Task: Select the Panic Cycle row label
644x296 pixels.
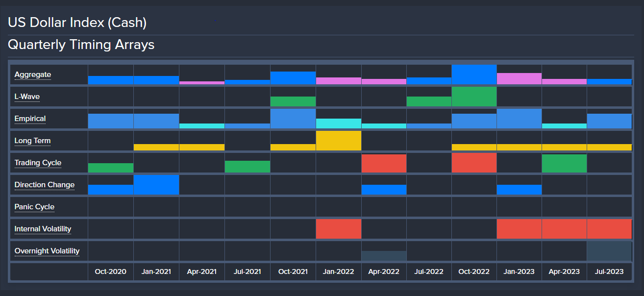Action: tap(34, 207)
